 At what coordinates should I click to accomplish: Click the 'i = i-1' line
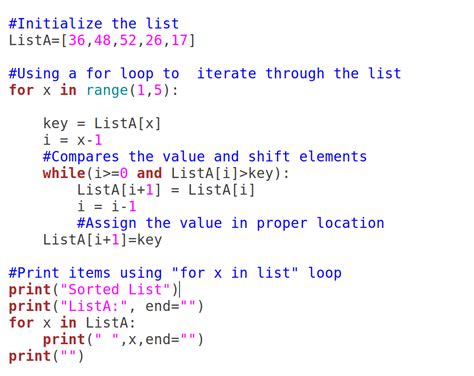click(107, 207)
